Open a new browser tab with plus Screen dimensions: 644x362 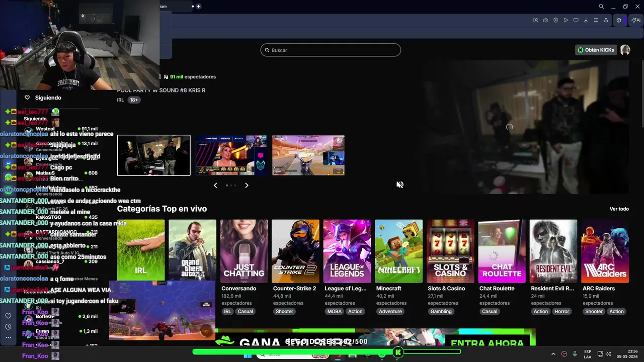coord(198,7)
